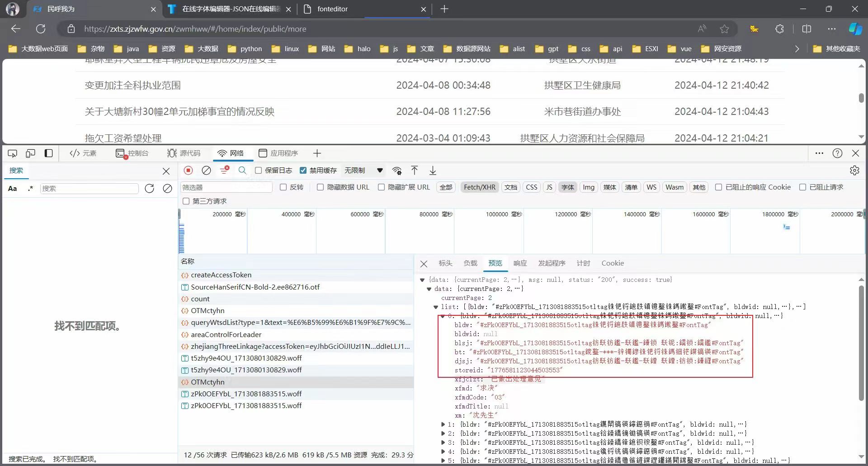The image size is (868, 466).
Task: Toggle the network filter icon
Action: [224, 171]
